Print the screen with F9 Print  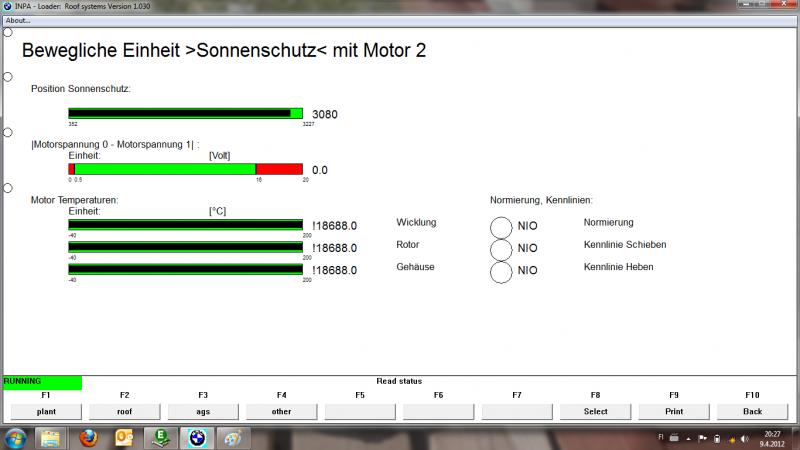click(674, 411)
